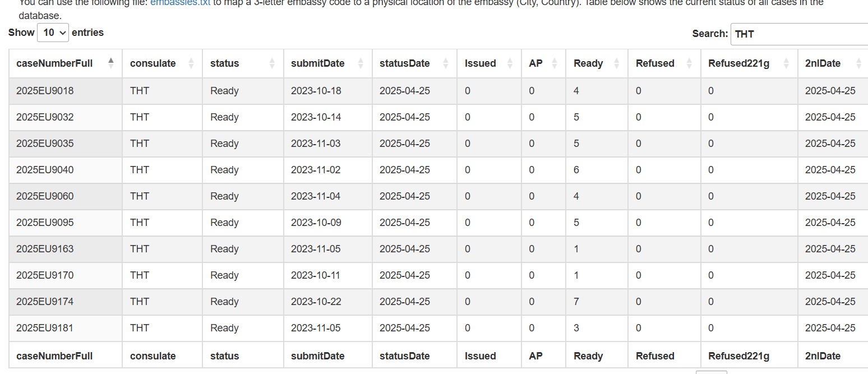Toggle sort icon on status column
Image resolution: width=868 pixels, height=374 pixels.
tap(272, 63)
